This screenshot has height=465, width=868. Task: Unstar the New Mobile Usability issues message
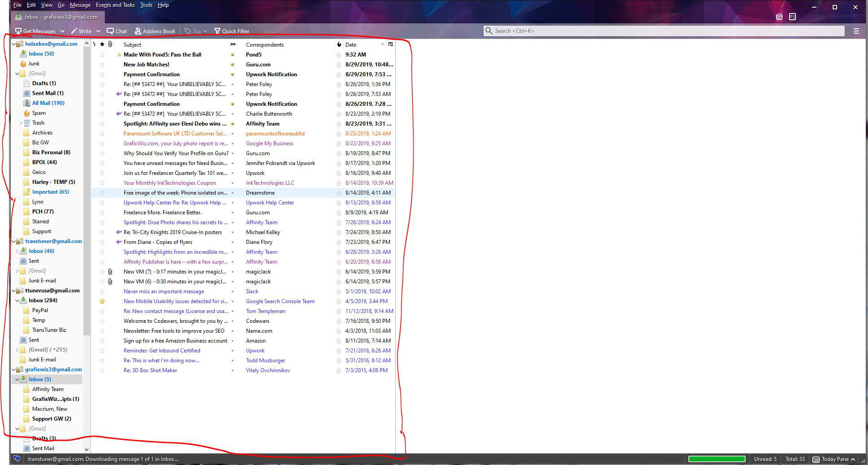point(102,301)
